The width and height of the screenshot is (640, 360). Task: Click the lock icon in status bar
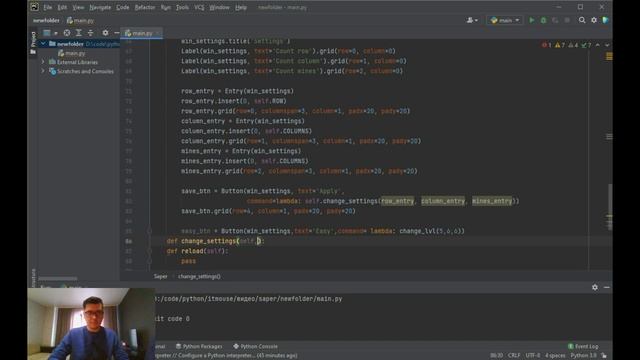[x=604, y=356]
